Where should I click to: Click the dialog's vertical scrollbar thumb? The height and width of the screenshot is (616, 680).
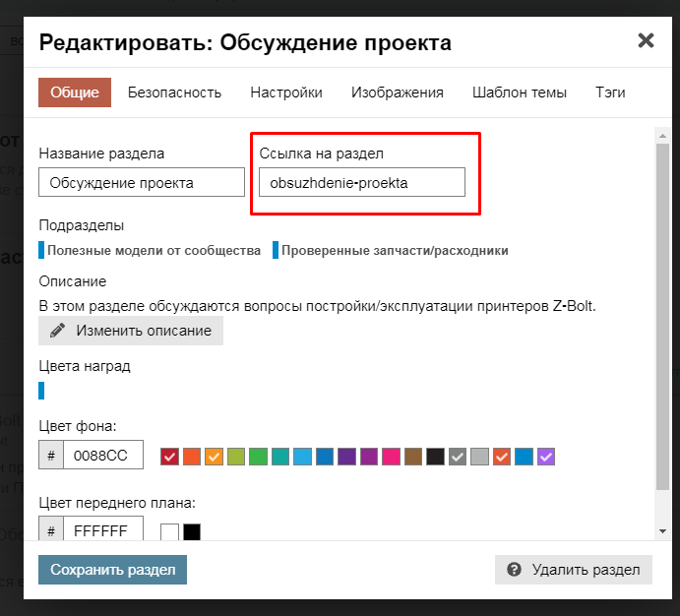662,317
